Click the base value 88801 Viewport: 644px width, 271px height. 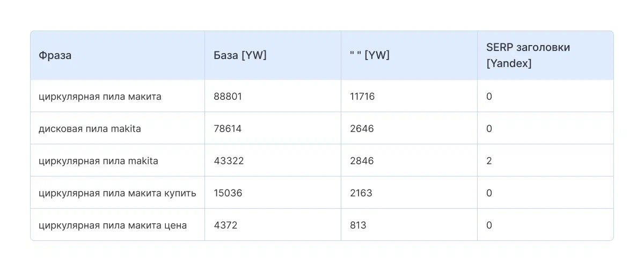[228, 97]
